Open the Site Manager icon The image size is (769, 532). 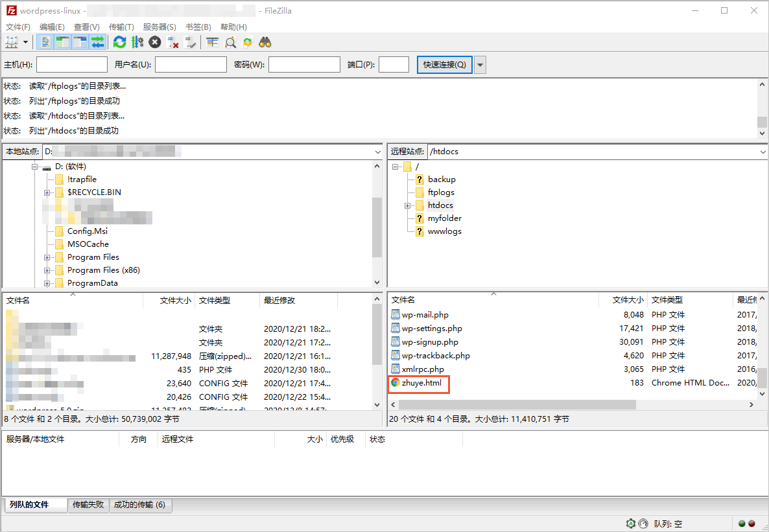tap(11, 43)
